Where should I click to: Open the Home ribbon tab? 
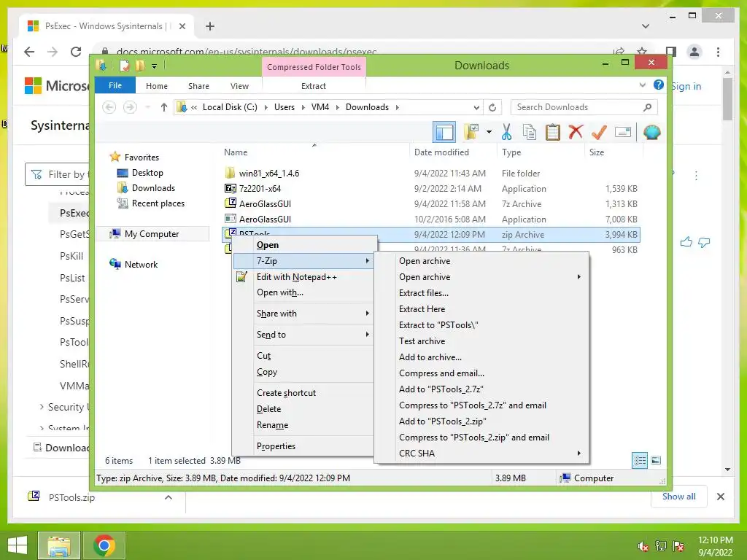tap(157, 86)
